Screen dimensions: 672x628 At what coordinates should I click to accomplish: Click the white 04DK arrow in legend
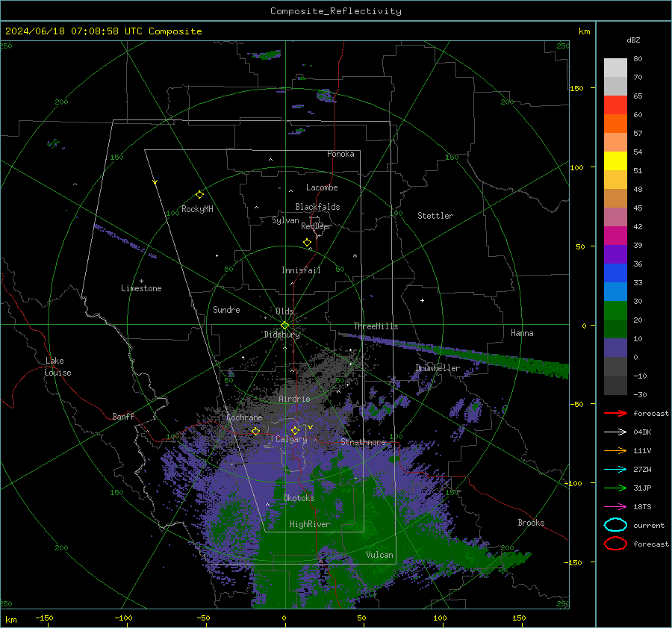tap(615, 432)
